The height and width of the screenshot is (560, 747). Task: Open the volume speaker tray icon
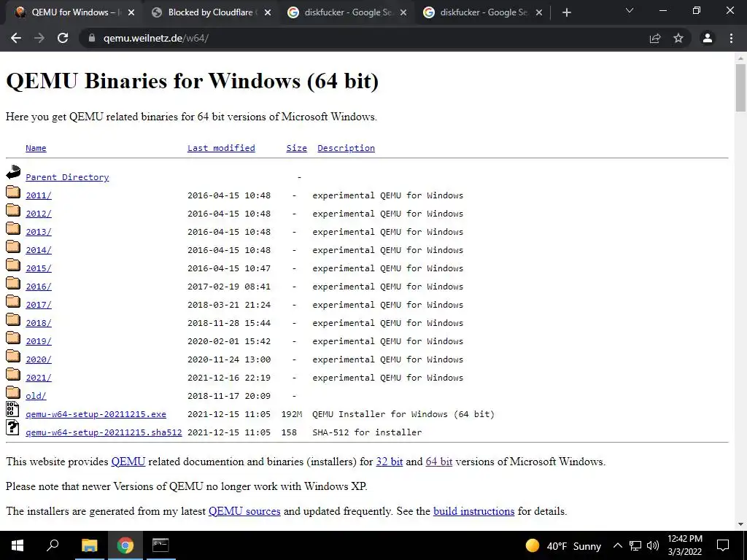point(653,545)
